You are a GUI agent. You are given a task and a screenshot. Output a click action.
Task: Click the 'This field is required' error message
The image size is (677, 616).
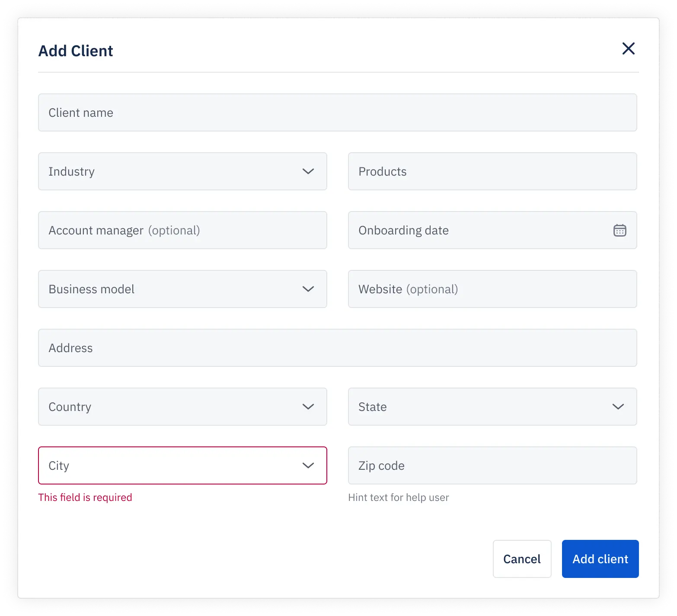coord(85,497)
